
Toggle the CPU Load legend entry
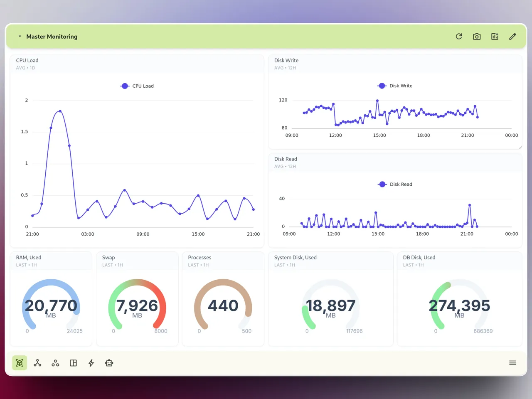click(x=137, y=86)
